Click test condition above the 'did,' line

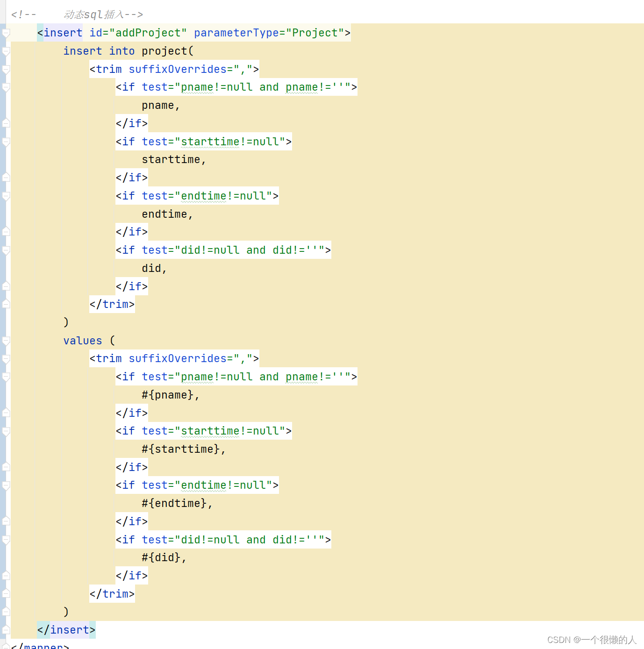[233, 250]
